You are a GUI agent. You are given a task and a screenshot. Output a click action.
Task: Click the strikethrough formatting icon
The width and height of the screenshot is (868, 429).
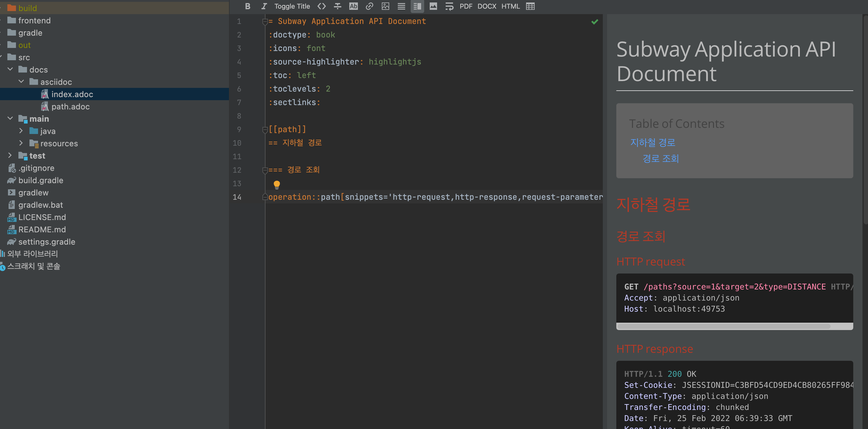point(337,6)
